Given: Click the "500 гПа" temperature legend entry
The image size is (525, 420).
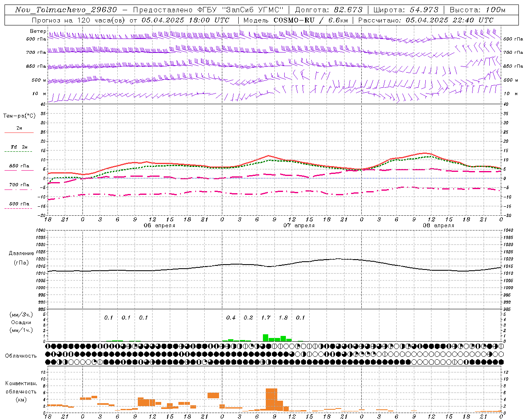Looking at the screenshot, I should click(19, 204).
